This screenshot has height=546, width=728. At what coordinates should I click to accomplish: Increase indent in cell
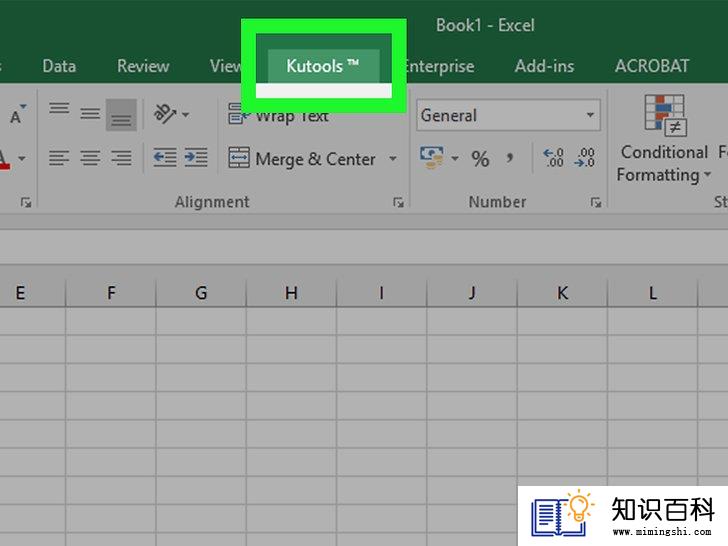pos(196,158)
